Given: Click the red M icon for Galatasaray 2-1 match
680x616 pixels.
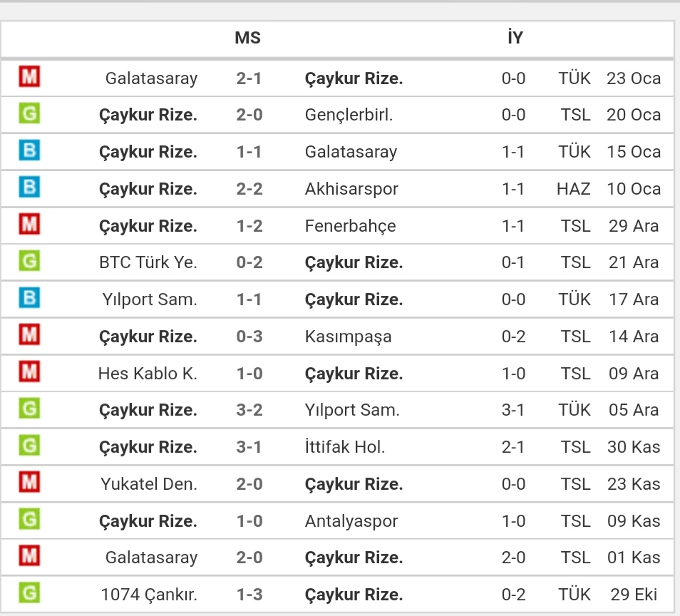Looking at the screenshot, I should pyautogui.click(x=29, y=76).
